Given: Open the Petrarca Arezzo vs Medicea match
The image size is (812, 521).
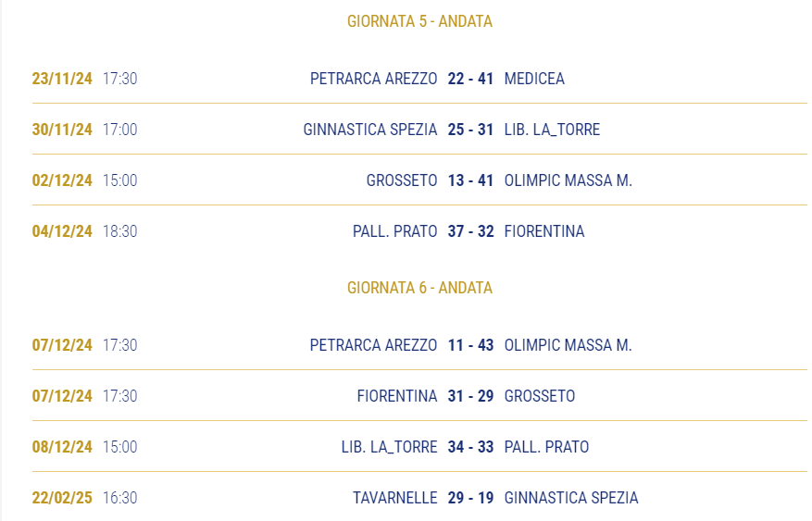Looking at the screenshot, I should 419,79.
